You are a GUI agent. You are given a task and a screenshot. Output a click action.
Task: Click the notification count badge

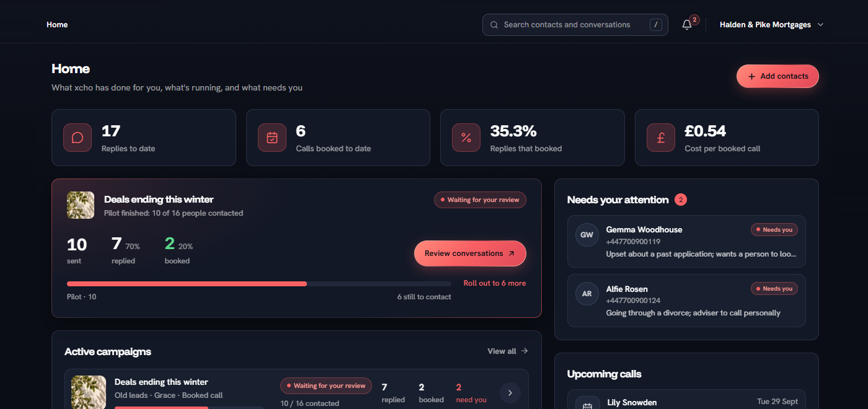[x=694, y=20]
